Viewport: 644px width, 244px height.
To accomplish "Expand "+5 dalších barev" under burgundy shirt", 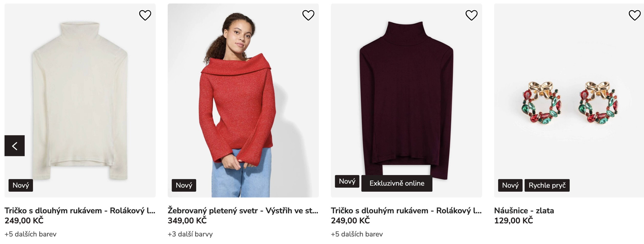I will [x=357, y=234].
